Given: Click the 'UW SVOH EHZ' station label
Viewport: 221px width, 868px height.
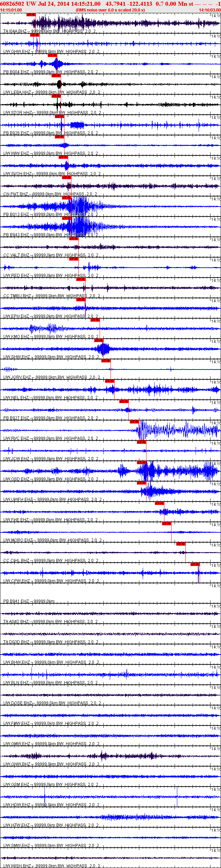Looking at the screenshot, I should point(17,174).
